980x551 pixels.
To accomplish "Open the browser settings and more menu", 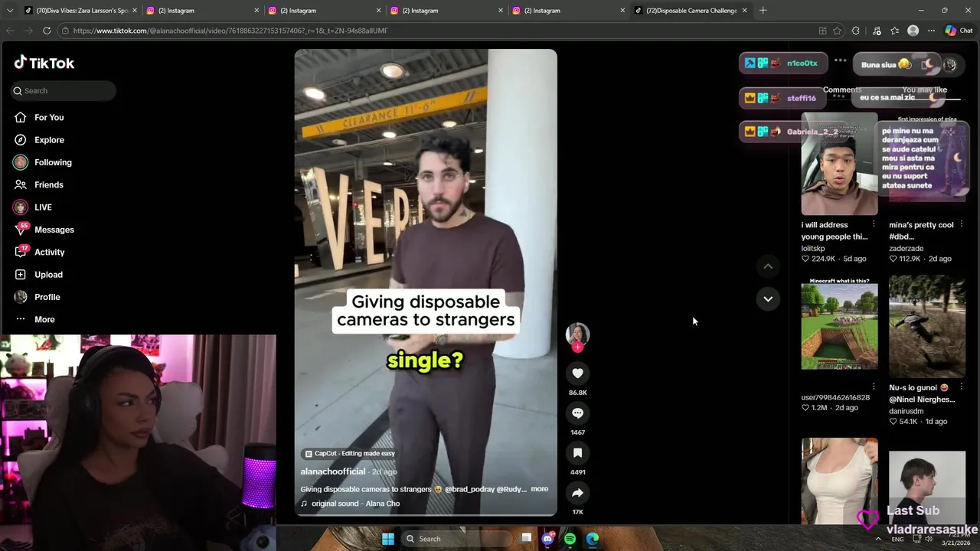I will 931,31.
